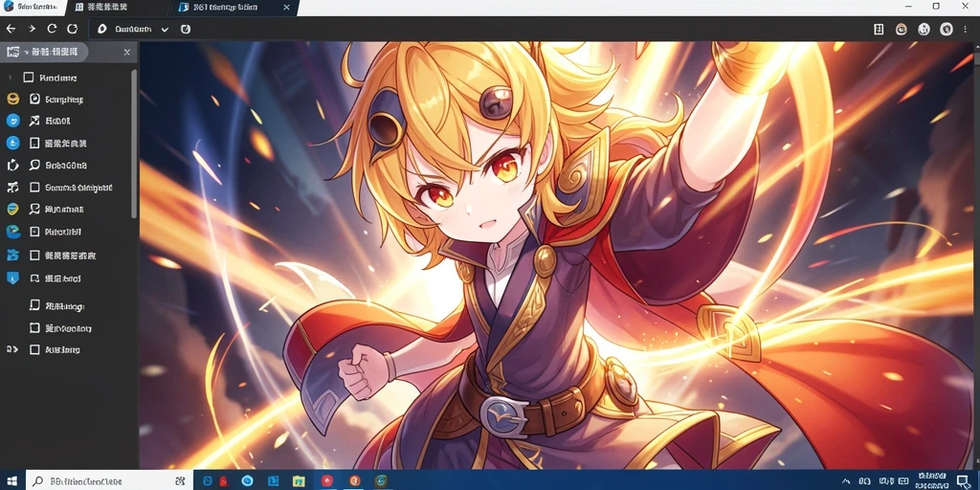Show hidden system tray icons with the chevron
Image resolution: width=980 pixels, height=490 pixels.
click(x=845, y=481)
